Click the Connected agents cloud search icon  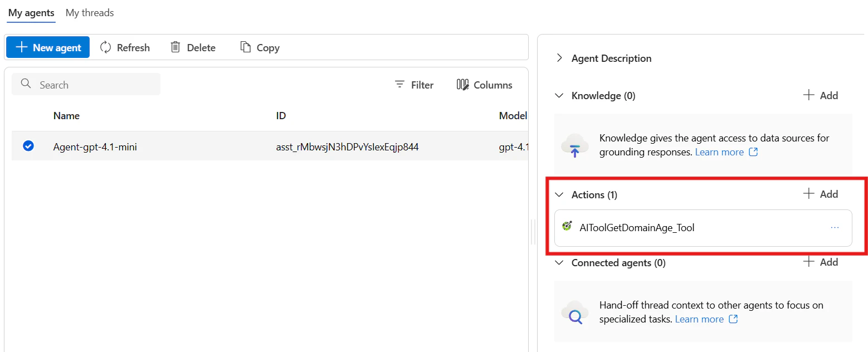pos(574,312)
